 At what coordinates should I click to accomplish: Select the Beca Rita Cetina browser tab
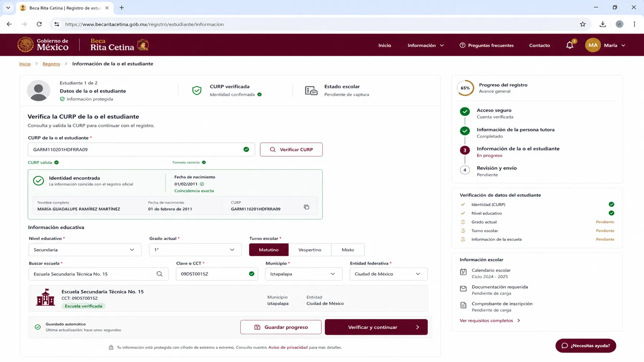tap(64, 8)
